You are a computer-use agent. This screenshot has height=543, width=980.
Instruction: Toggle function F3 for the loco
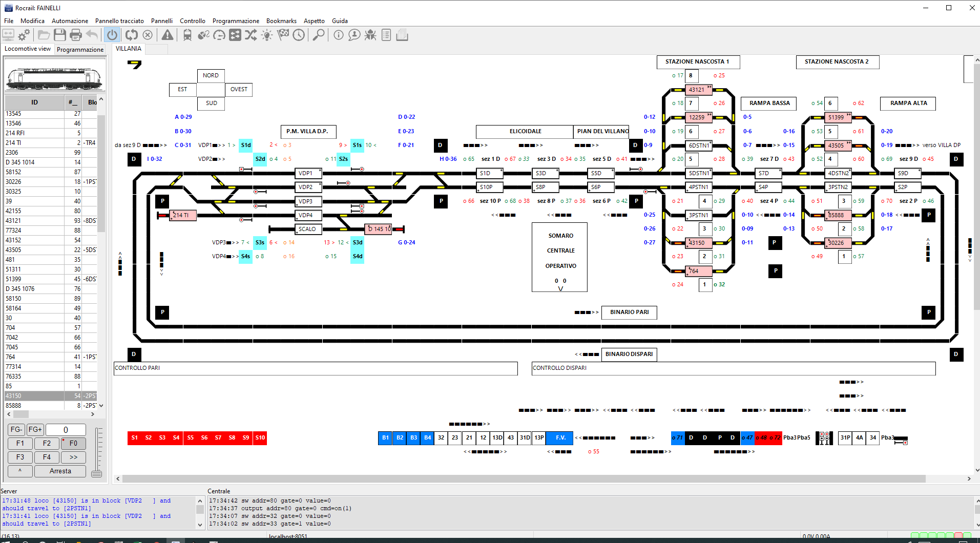point(20,457)
